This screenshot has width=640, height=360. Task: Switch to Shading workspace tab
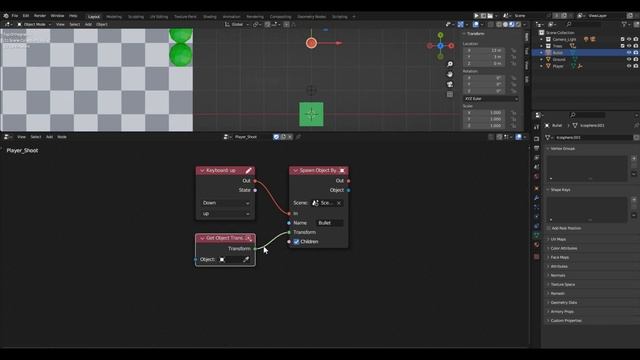point(210,17)
